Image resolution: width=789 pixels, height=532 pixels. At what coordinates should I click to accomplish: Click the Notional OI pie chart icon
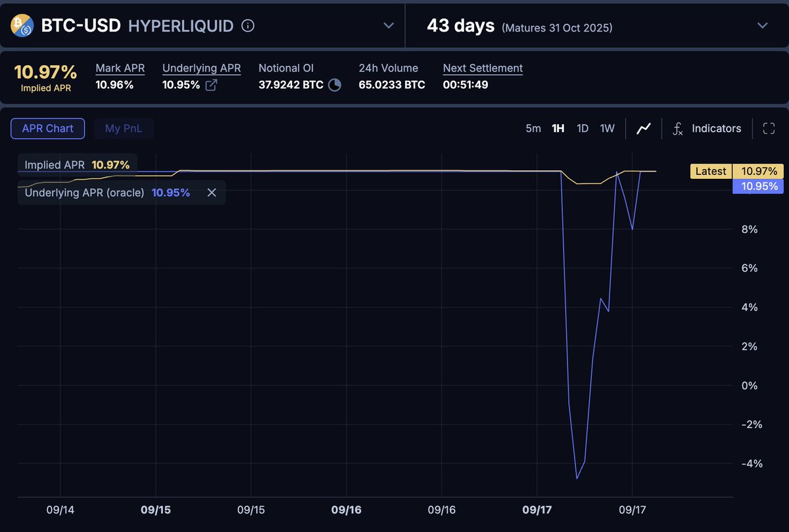[333, 85]
